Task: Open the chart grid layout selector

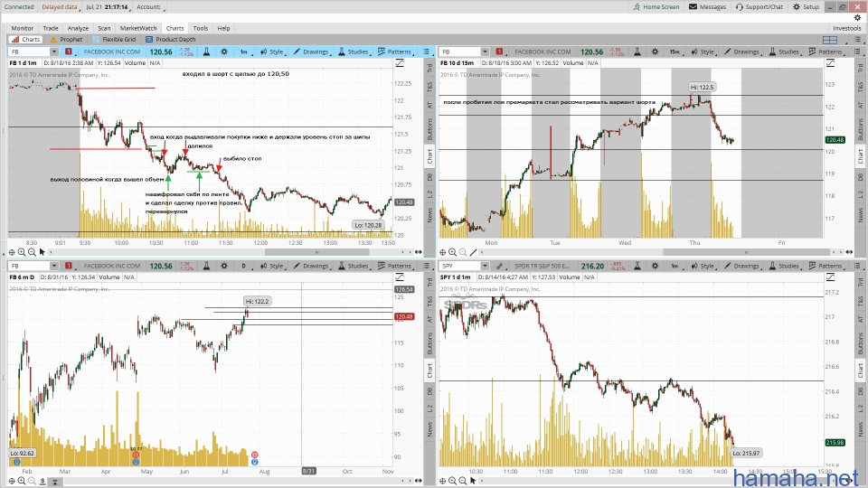Action: 830,40
